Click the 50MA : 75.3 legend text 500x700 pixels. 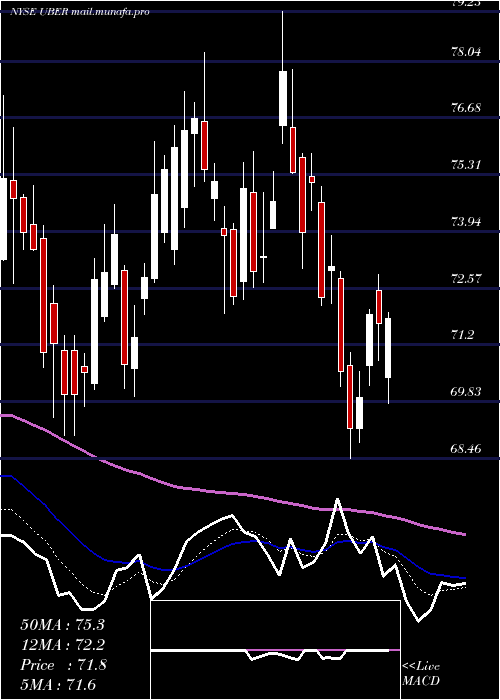62,625
